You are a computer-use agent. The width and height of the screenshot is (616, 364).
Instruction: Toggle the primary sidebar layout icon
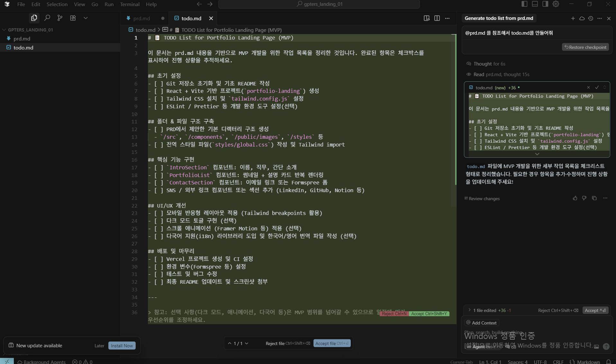coord(524,4)
